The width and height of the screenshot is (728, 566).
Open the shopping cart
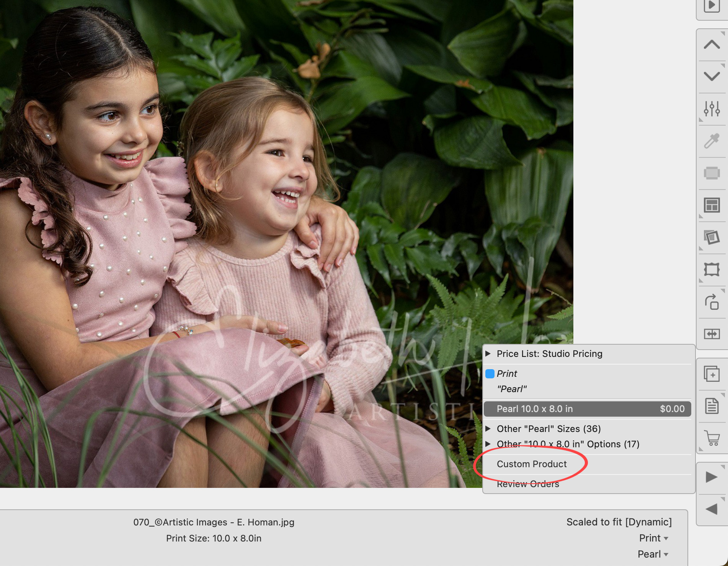pyautogui.click(x=712, y=438)
